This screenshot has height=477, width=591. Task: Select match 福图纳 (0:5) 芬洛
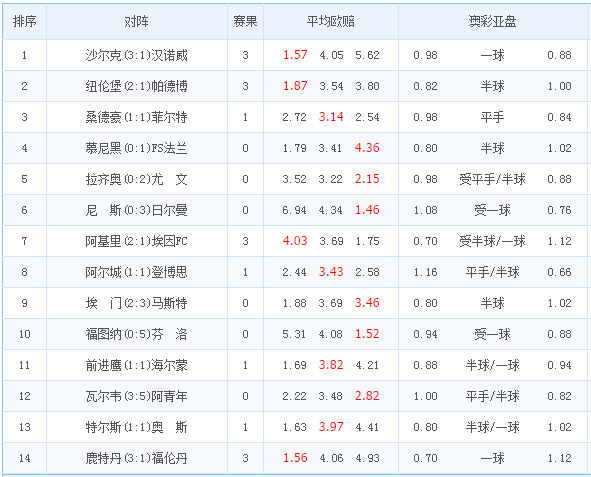tap(136, 334)
